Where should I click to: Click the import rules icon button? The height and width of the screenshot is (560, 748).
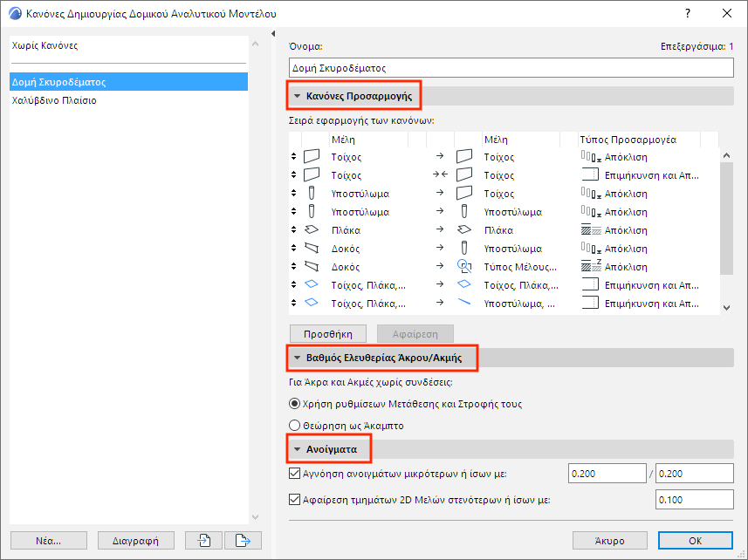204,540
